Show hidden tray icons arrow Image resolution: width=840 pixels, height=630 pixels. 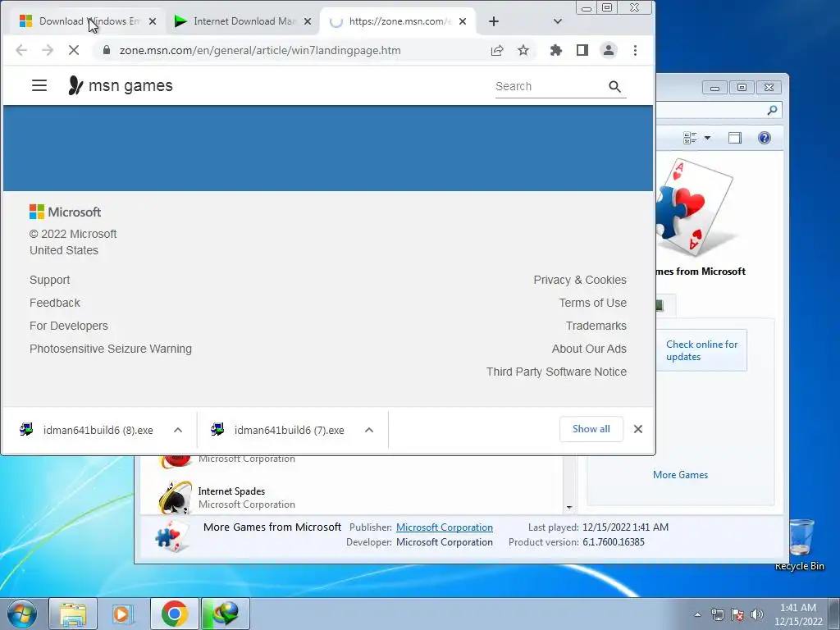click(x=697, y=614)
